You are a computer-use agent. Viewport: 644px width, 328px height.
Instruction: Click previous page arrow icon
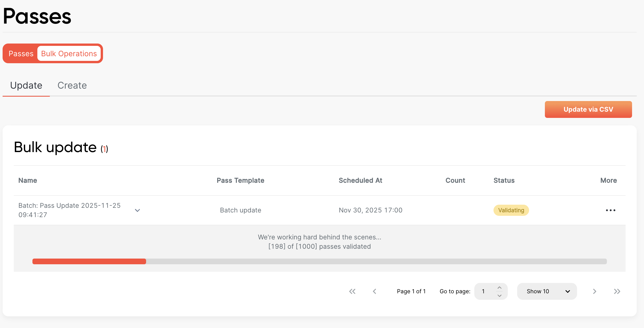[x=374, y=291]
